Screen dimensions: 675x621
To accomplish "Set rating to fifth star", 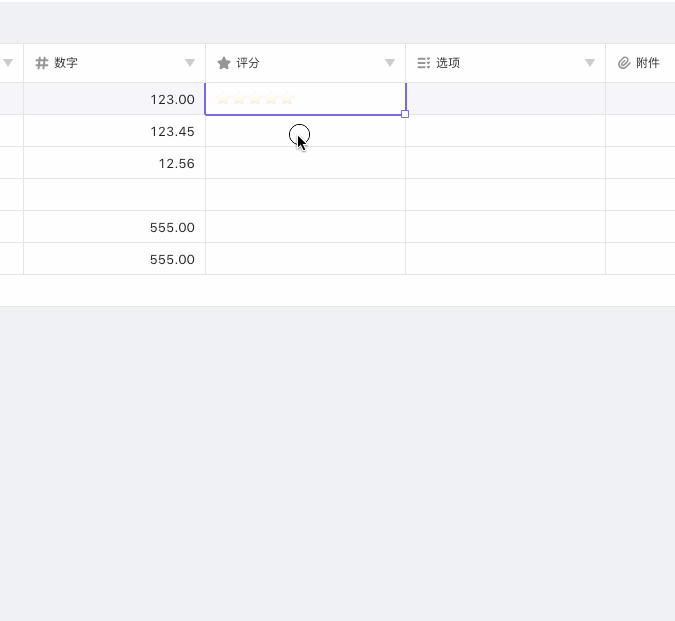I will point(287,99).
